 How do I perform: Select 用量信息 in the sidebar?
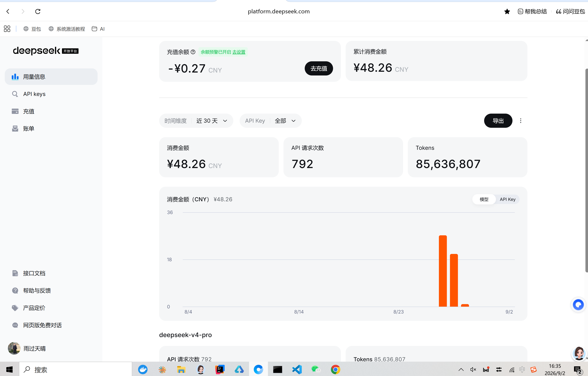(51, 77)
